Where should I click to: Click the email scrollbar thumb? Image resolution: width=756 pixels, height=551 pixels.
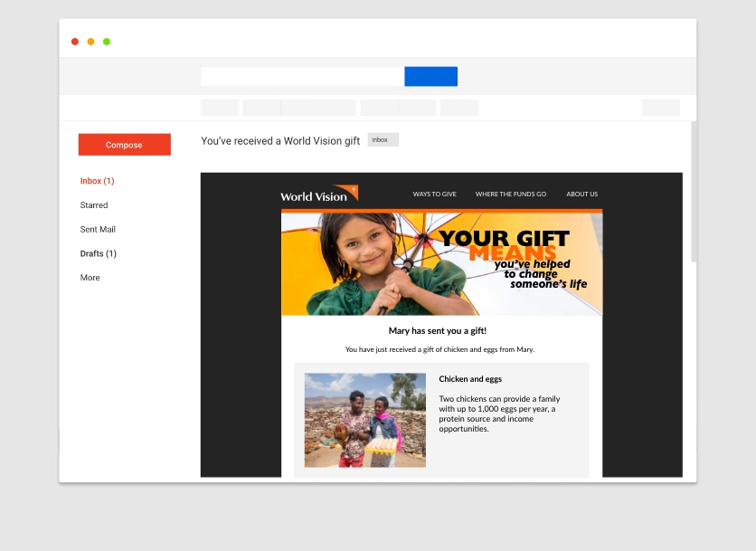point(694,192)
